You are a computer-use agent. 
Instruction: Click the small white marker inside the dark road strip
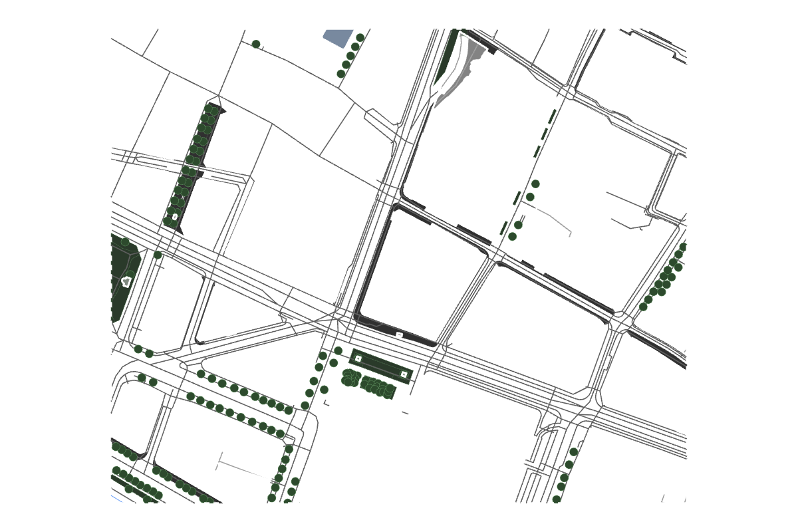coord(399,334)
